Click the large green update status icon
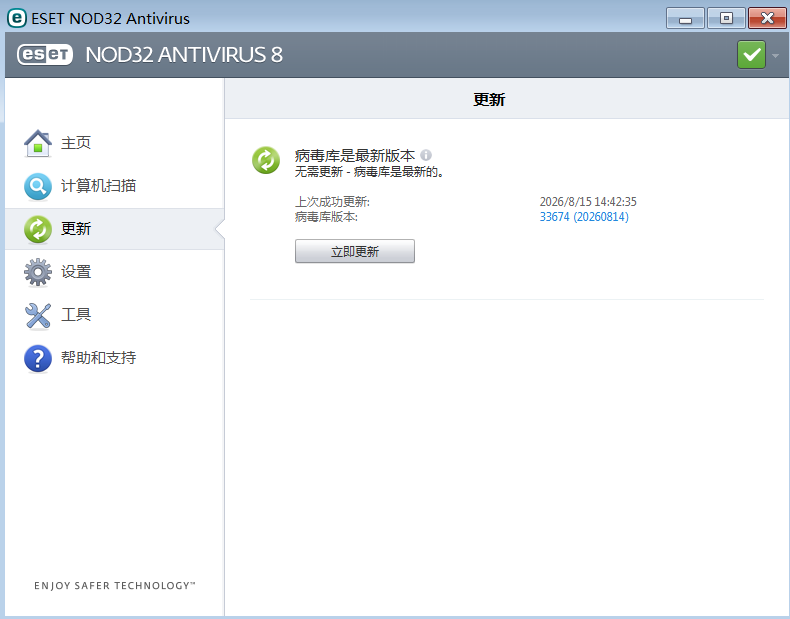 [266, 160]
